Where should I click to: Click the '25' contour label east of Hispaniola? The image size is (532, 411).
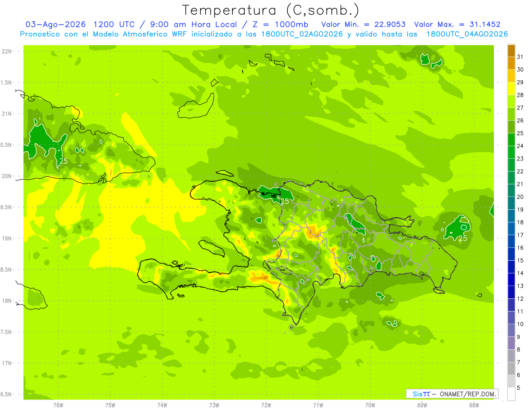click(x=463, y=239)
